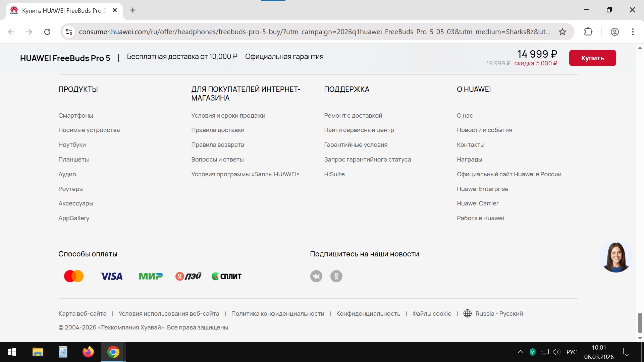Open Chrome three-dot menu
644x362 pixels.
coord(633,32)
